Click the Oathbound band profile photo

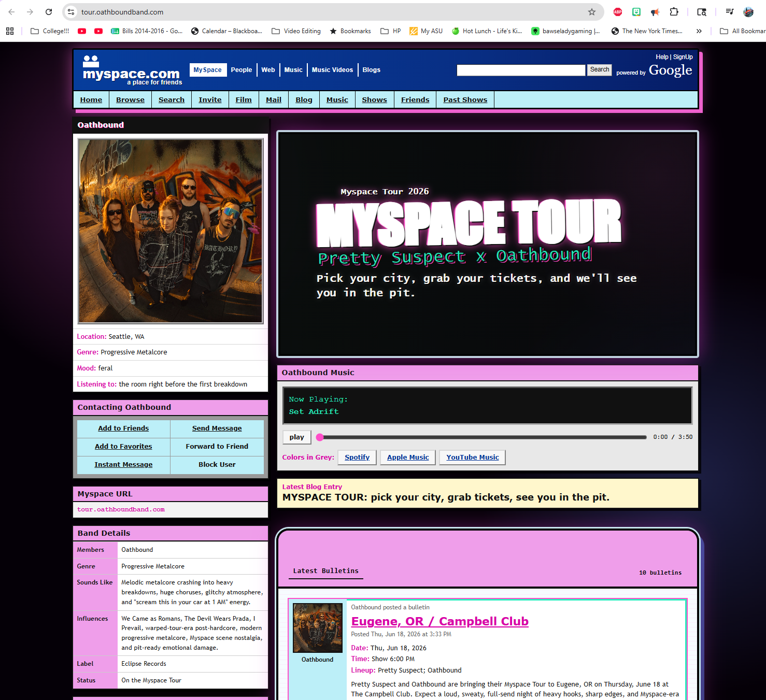171,231
